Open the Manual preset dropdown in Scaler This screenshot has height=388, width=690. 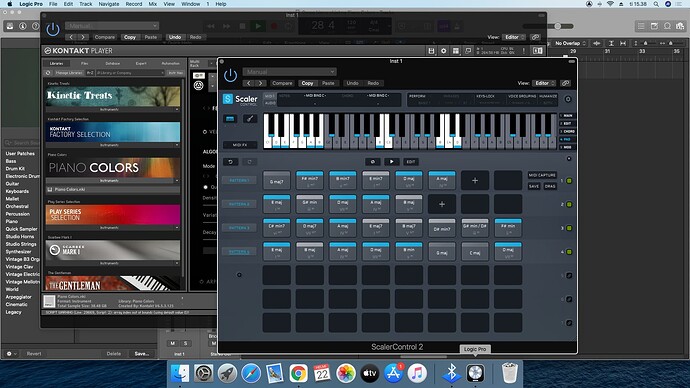coord(289,72)
